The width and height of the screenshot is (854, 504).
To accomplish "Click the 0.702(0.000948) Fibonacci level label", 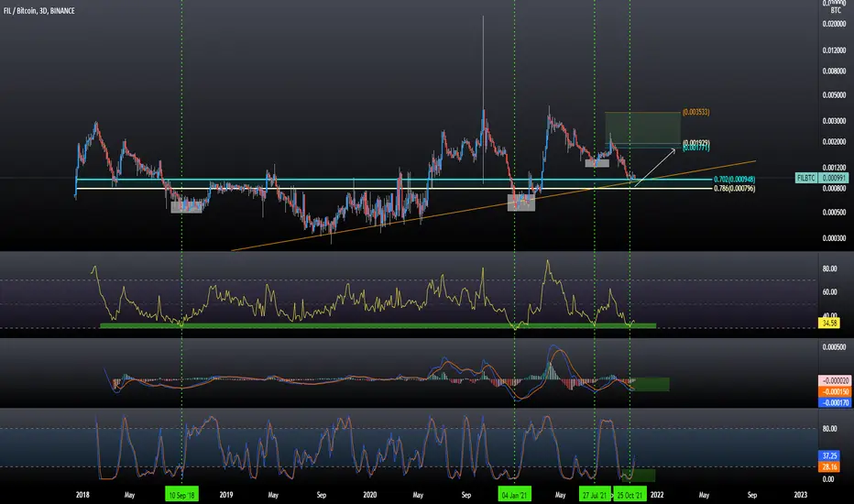I will [x=734, y=180].
